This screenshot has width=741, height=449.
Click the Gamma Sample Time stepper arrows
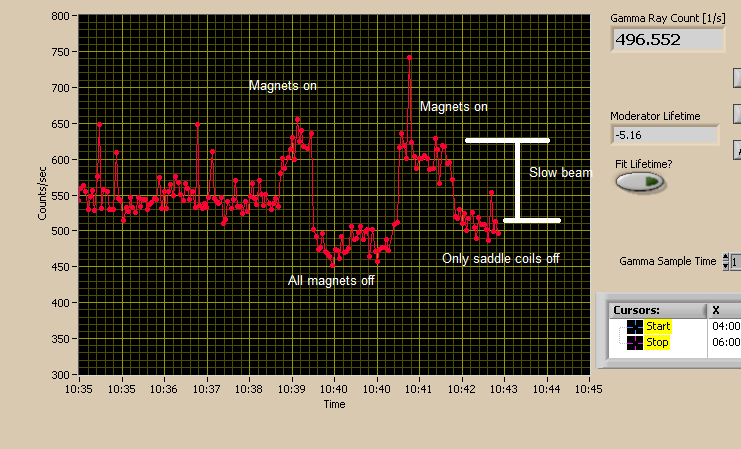click(726, 261)
